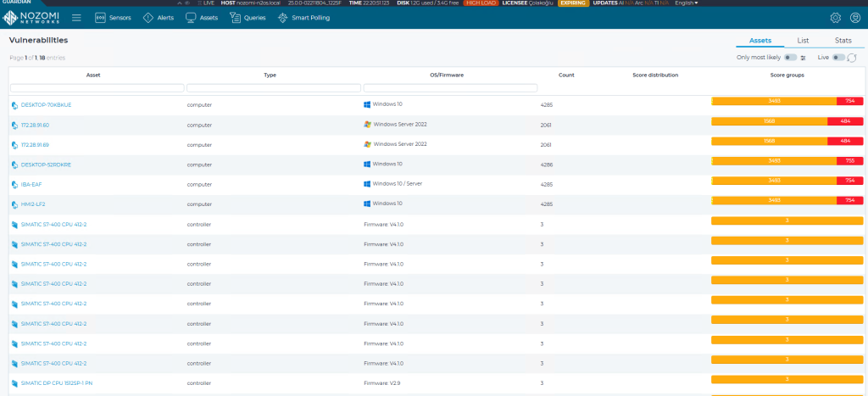Click the asset icon for 172.28.91.60
This screenshot has height=396, width=868.
point(15,125)
